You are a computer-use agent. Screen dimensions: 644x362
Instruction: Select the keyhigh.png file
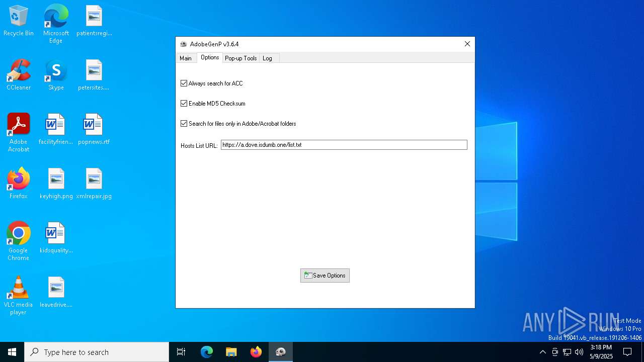click(56, 184)
